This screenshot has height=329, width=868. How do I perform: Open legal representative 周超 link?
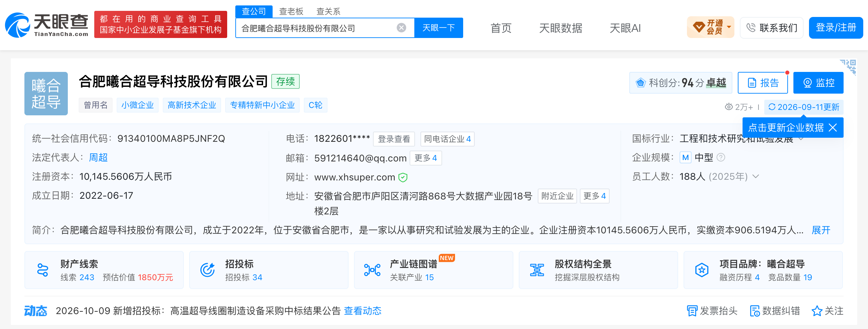pyautogui.click(x=98, y=157)
